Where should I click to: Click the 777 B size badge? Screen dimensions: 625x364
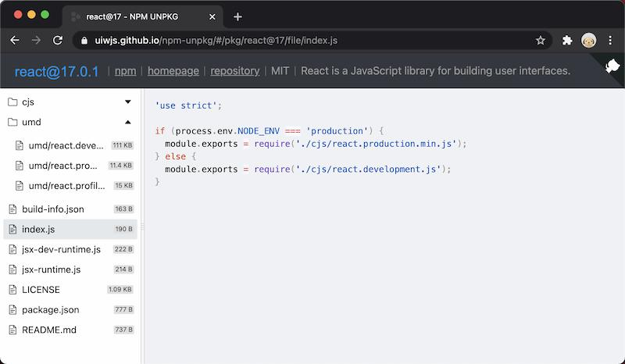[x=123, y=310]
